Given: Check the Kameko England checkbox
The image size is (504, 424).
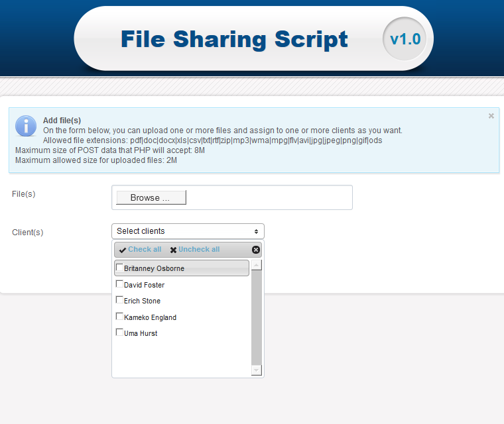Looking at the screenshot, I should tap(119, 317).
